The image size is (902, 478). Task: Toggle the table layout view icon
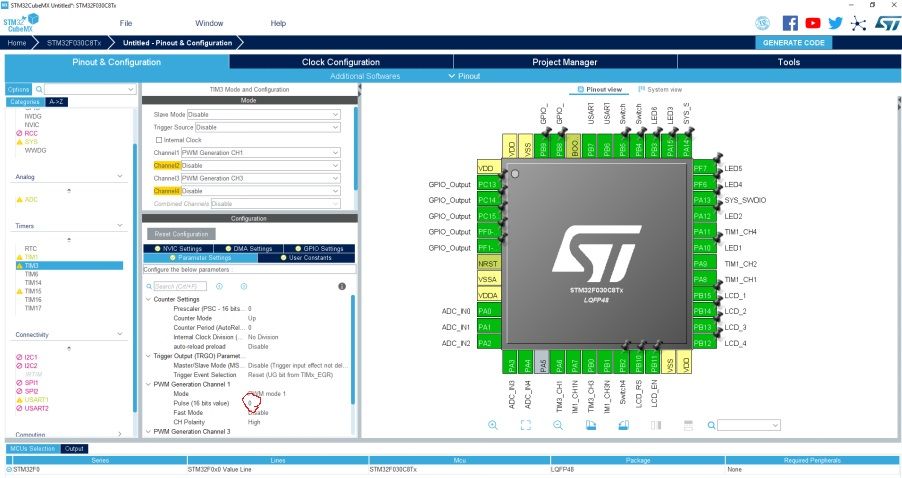(688, 425)
